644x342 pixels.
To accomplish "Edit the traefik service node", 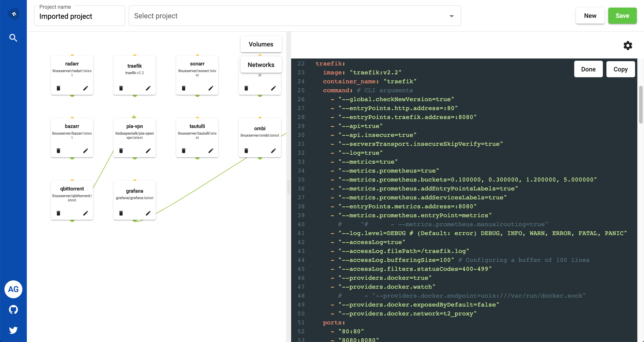I will 148,88.
